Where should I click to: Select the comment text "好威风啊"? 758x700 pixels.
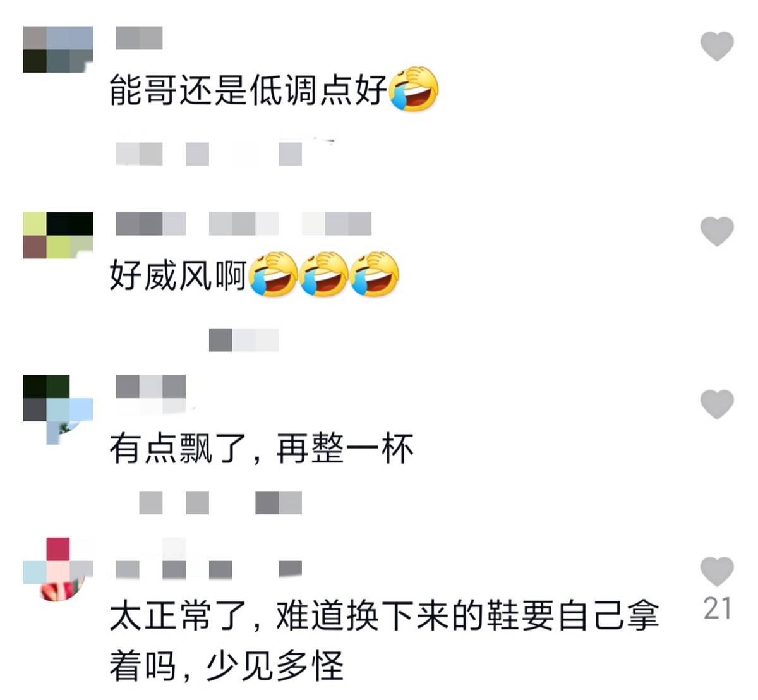click(x=178, y=275)
